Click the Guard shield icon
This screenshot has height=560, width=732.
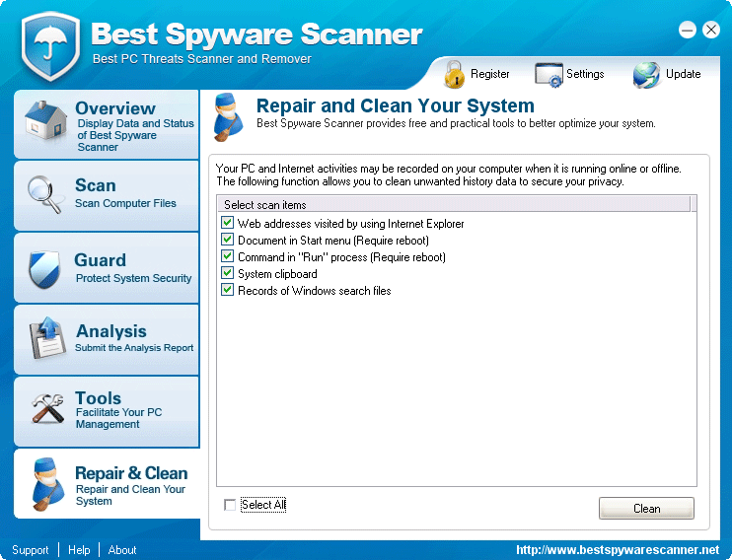coord(44,269)
